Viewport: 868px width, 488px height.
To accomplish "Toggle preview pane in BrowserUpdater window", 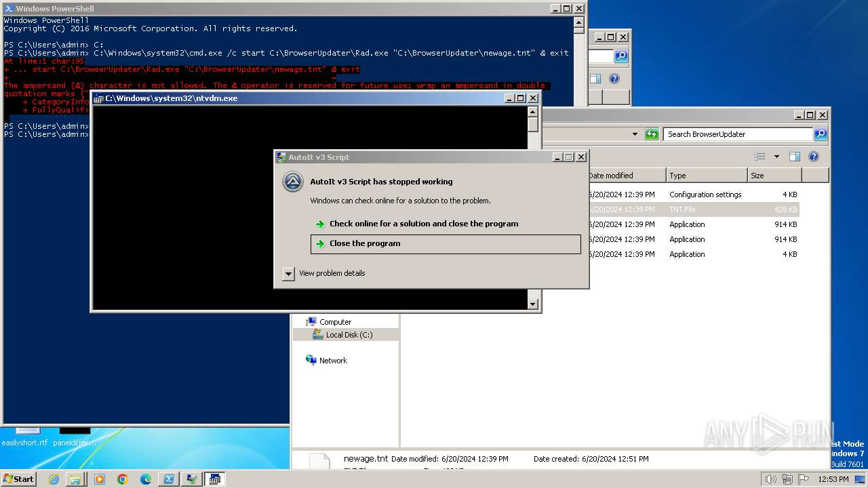I will pos(795,157).
